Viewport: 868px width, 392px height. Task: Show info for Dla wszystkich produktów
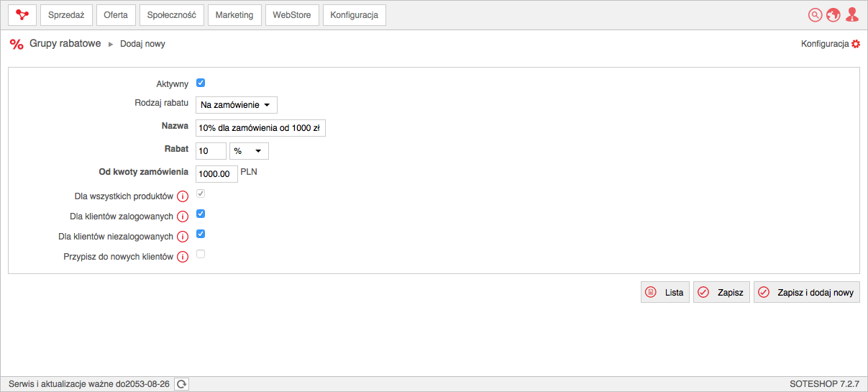click(x=183, y=196)
